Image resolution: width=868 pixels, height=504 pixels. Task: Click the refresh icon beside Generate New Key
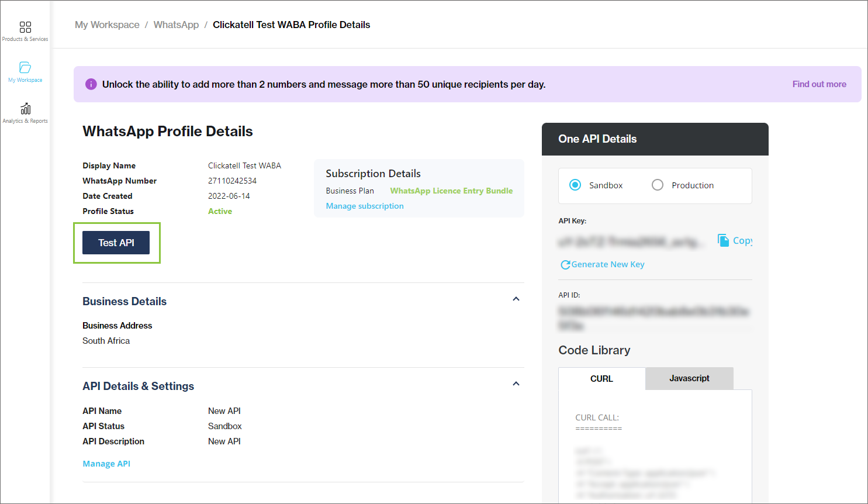[x=565, y=265]
